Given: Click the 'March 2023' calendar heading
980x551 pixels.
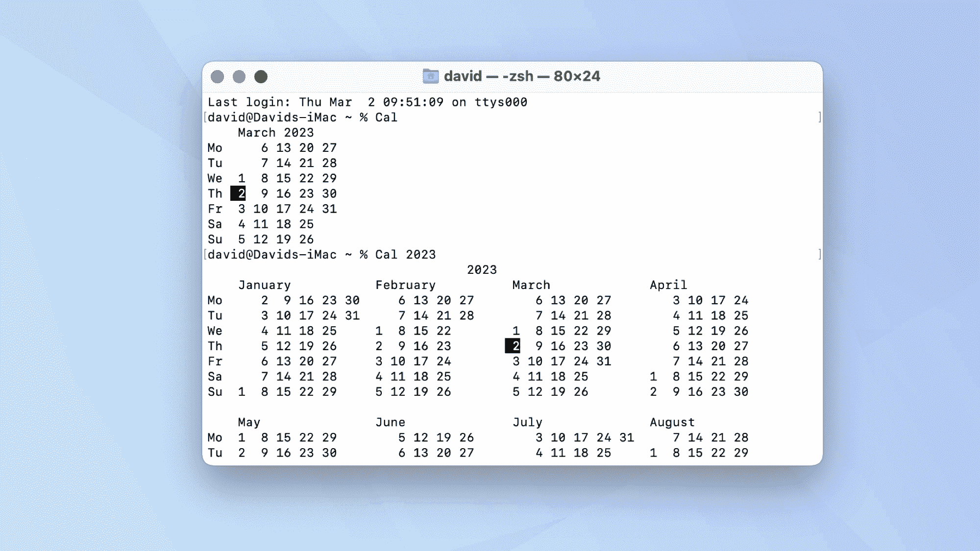Looking at the screenshot, I should tap(276, 133).
